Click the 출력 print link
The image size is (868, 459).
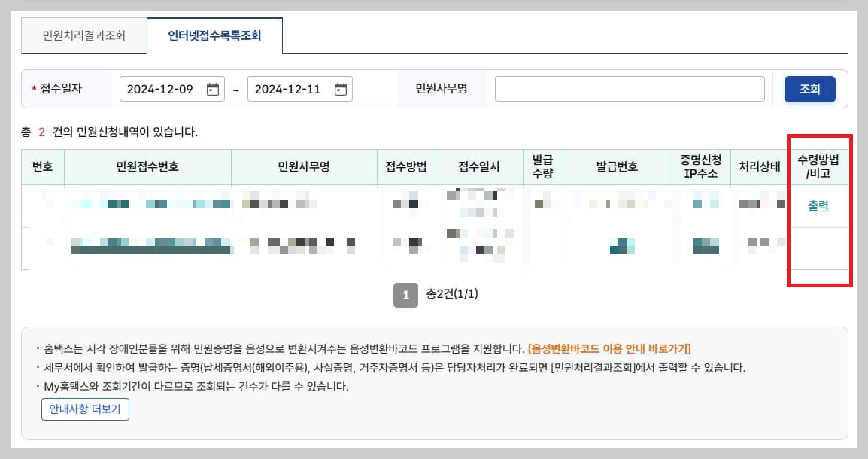[820, 205]
